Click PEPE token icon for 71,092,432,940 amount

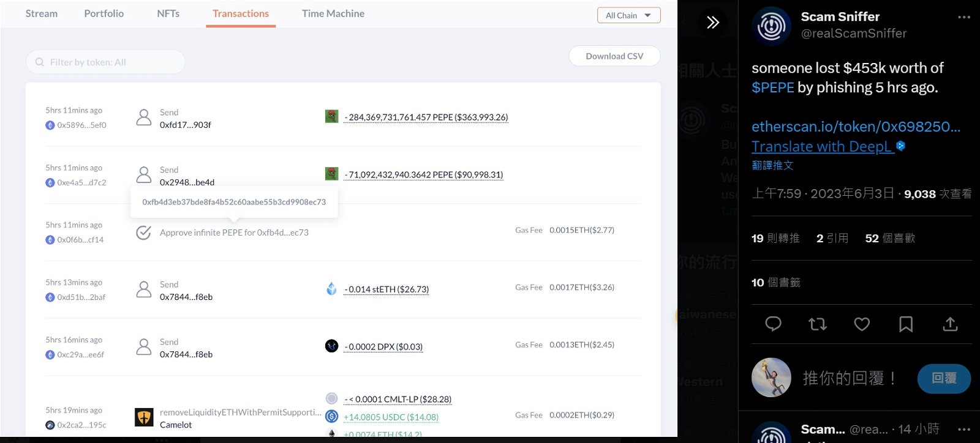(x=331, y=174)
